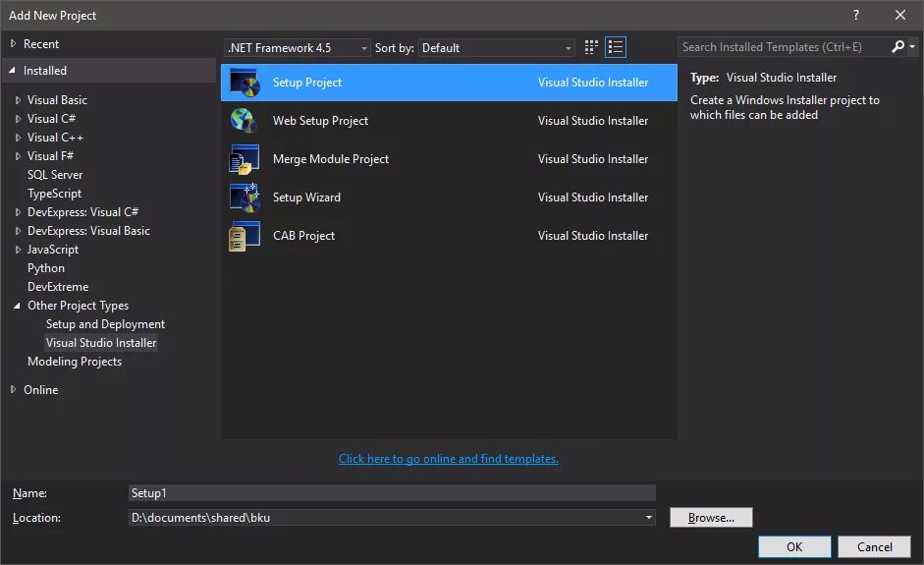The width and height of the screenshot is (924, 565).
Task: Expand the Visual C++ node
Action: click(19, 138)
